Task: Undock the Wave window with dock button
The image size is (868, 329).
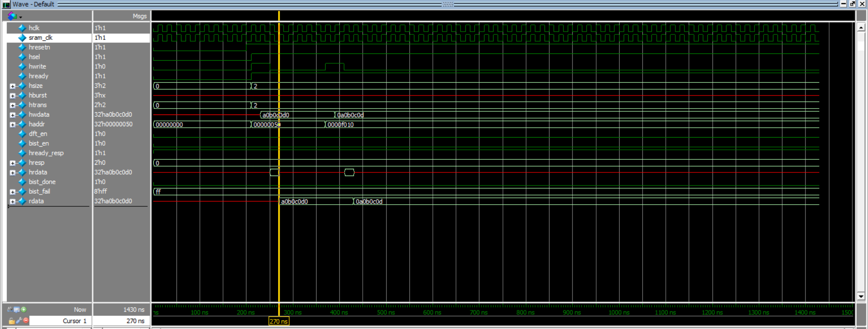Action: click(x=852, y=4)
